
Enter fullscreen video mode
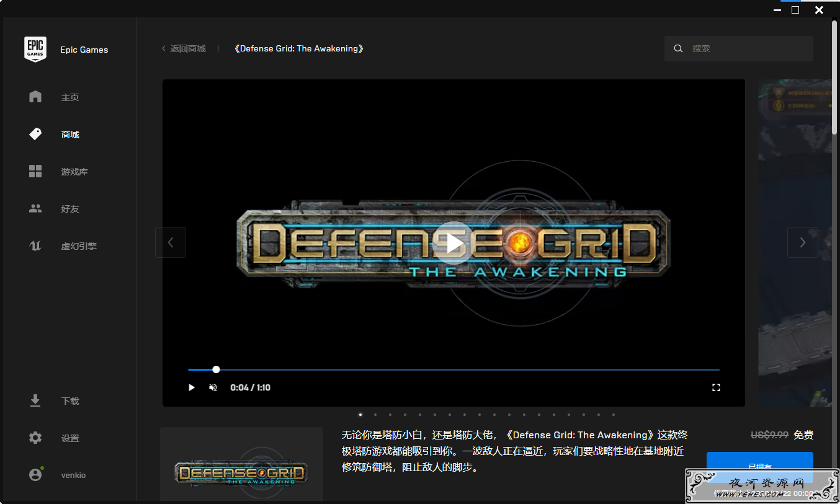(716, 387)
